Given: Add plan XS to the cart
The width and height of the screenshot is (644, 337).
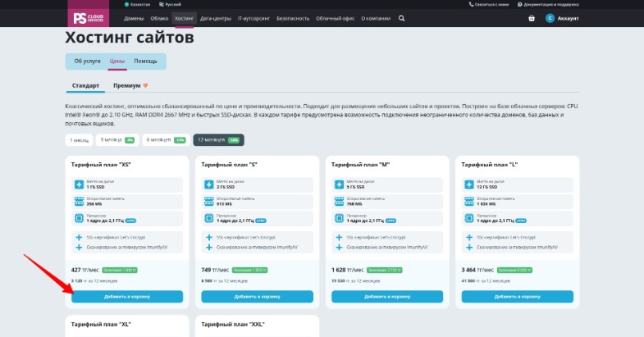Looking at the screenshot, I should pos(127,296).
